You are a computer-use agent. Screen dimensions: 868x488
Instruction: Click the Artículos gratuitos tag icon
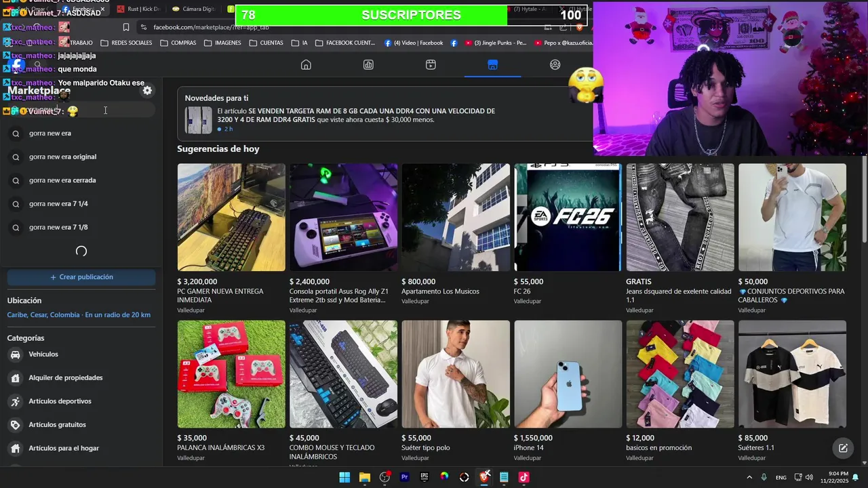tap(16, 425)
